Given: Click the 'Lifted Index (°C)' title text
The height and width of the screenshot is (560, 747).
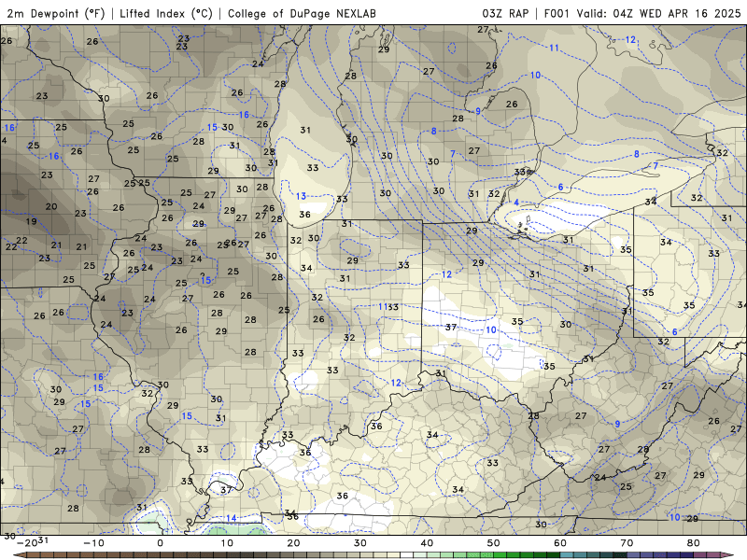Looking at the screenshot, I should [x=166, y=13].
